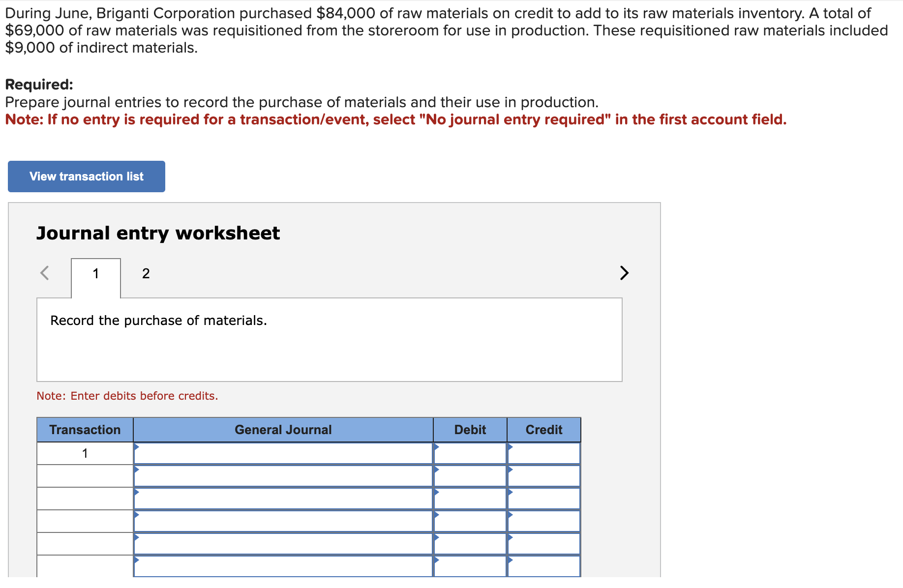
Task: Click the Credit cell marker in the second row
Action: coord(510,470)
